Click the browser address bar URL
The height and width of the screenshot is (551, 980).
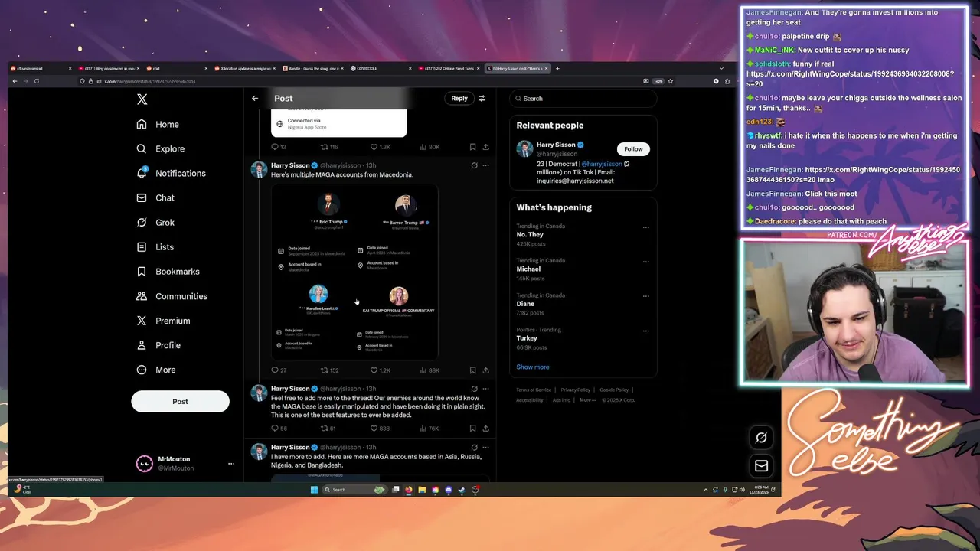(150, 81)
